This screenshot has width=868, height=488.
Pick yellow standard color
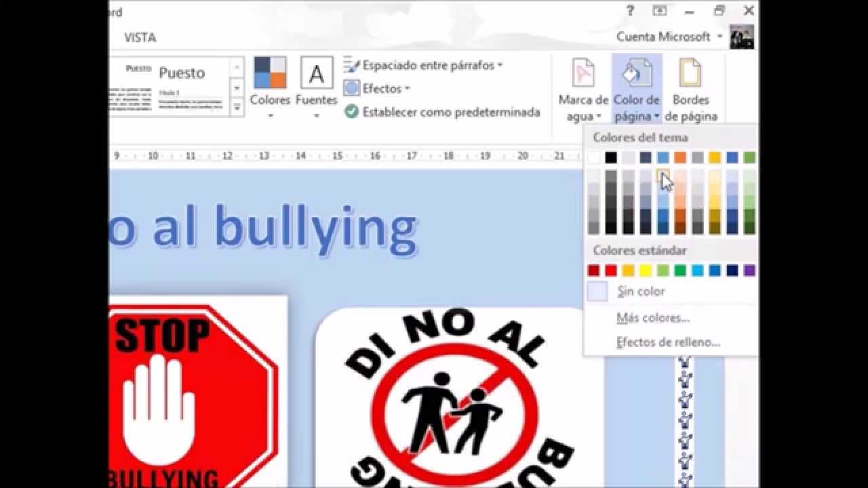[x=646, y=270]
